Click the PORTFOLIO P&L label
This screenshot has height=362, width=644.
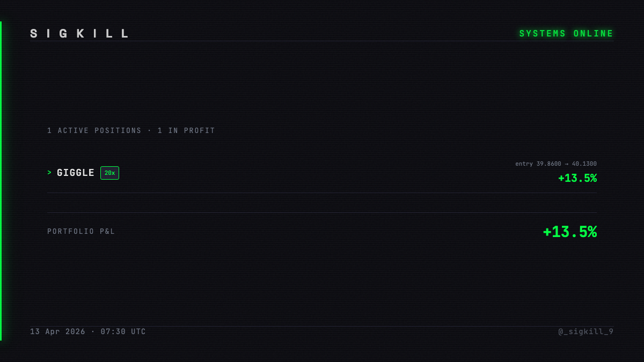coord(81,232)
